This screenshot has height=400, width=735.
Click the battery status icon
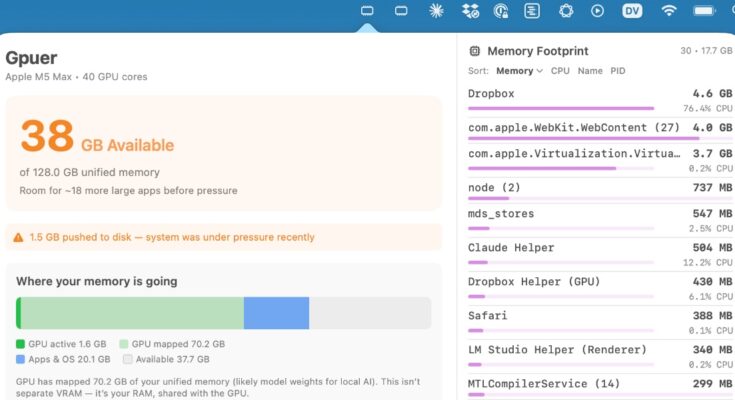tap(706, 11)
